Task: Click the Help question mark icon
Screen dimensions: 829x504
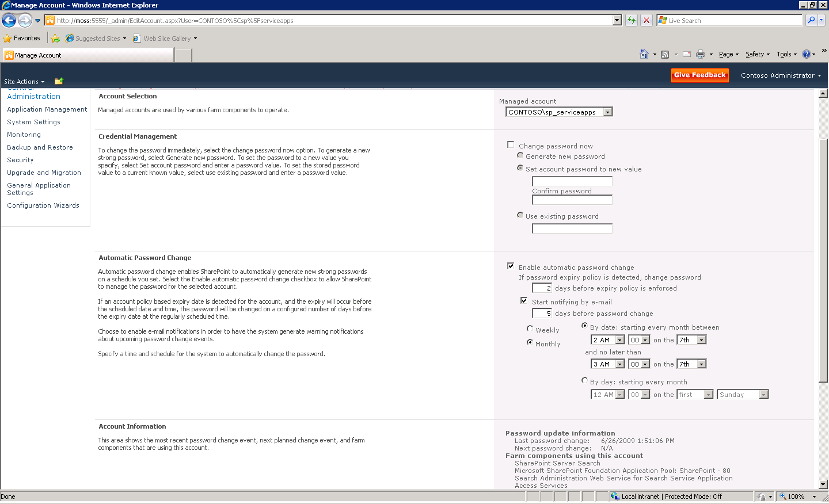Action: tap(806, 54)
